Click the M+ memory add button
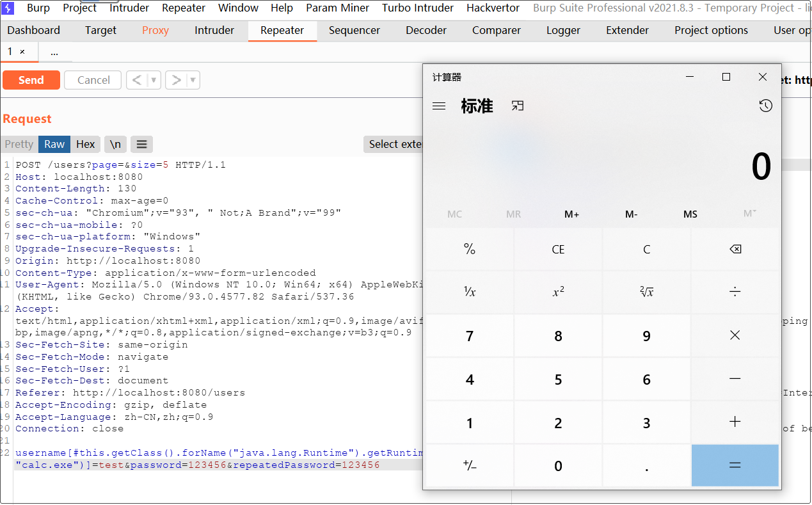This screenshot has width=812, height=505. click(x=572, y=214)
